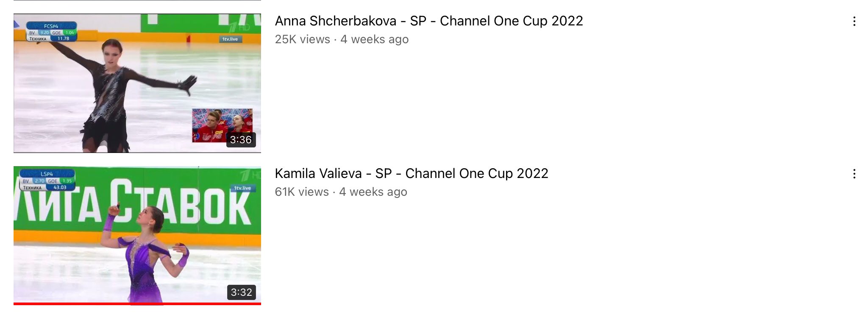This screenshot has width=868, height=314.
Task: Open Anna Shcherbakova SP video title
Action: coord(428,21)
